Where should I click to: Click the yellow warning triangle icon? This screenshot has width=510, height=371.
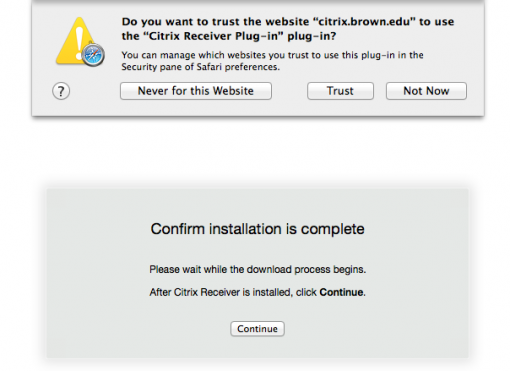click(x=76, y=41)
